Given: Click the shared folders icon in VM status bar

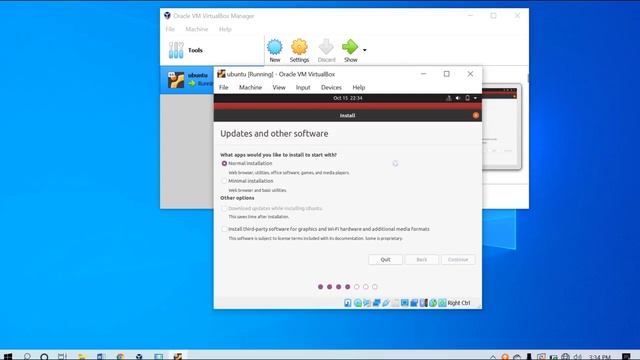Looking at the screenshot, I should pos(395,303).
